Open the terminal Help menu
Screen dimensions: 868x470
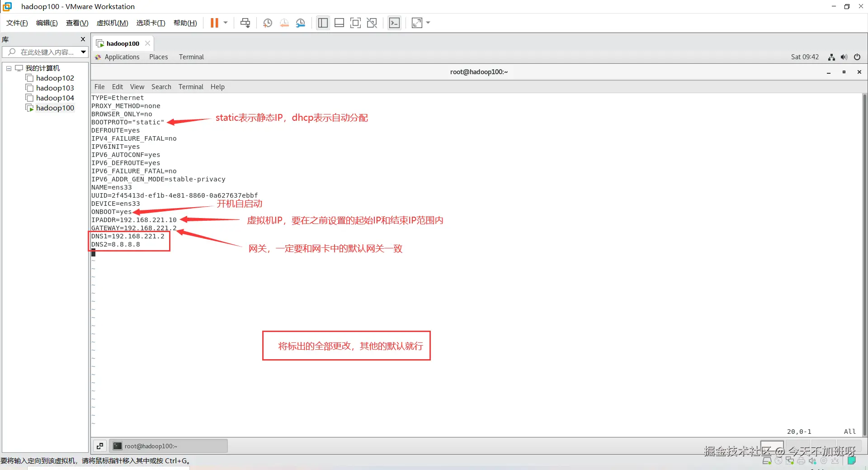[217, 87]
